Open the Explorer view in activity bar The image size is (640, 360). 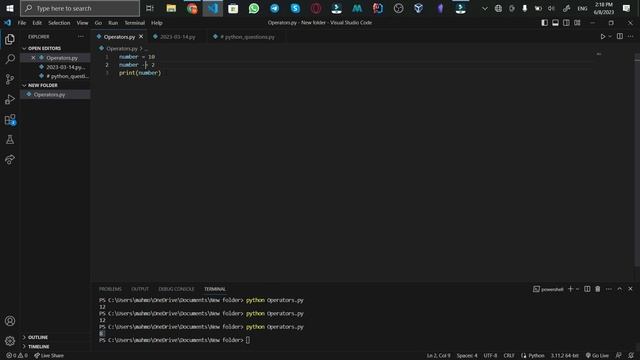(10, 39)
